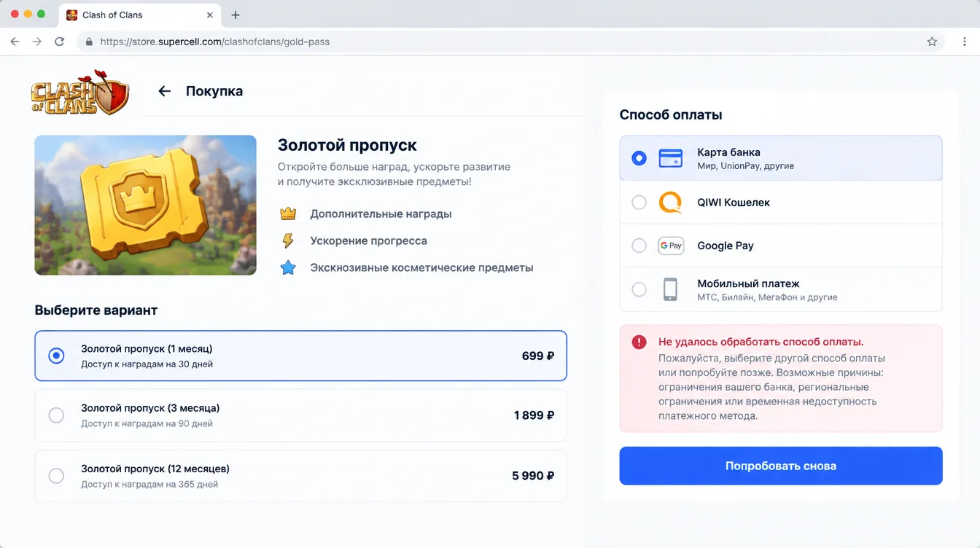The width and height of the screenshot is (980, 548).
Task: Click the lightning icon for Ускорение прогресса
Action: point(288,241)
